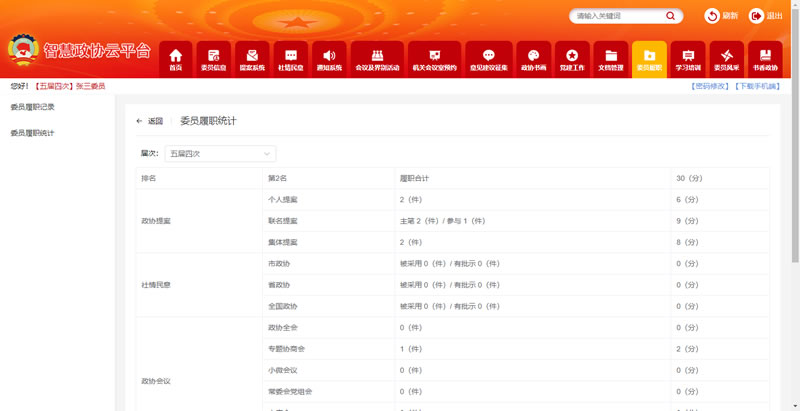Open the 首页 home icon
800x411 pixels.
click(176, 59)
